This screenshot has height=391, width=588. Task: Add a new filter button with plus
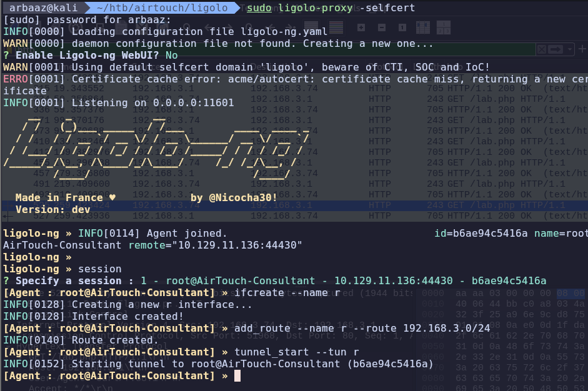[x=582, y=49]
